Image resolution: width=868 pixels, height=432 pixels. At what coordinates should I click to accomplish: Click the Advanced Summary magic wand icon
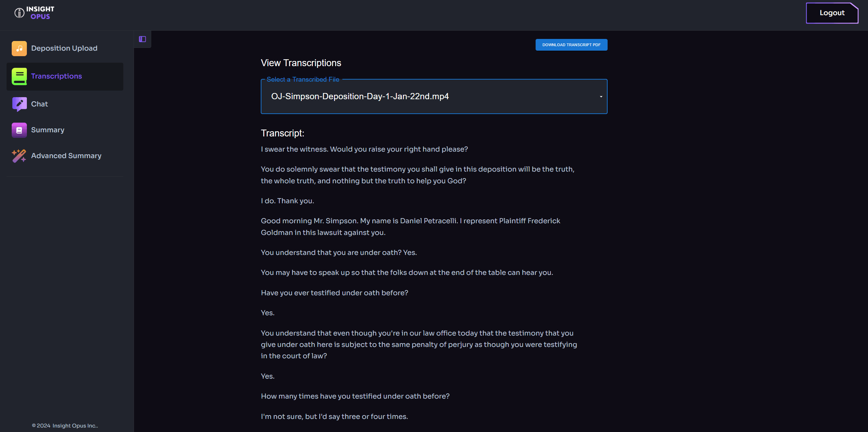19,156
